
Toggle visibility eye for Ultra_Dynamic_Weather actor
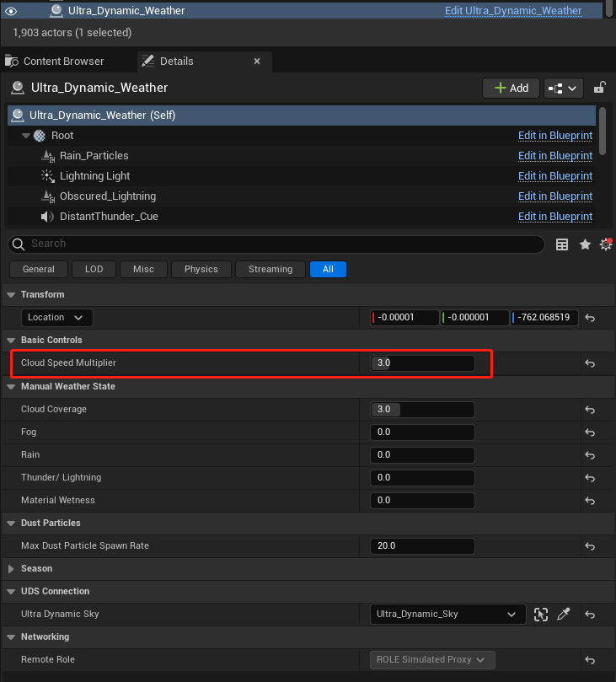[12, 11]
